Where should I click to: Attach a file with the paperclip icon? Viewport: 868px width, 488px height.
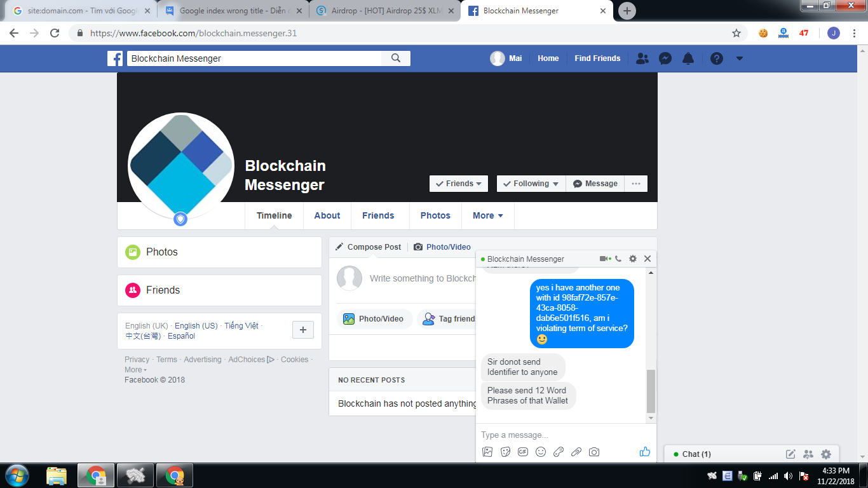576,452
